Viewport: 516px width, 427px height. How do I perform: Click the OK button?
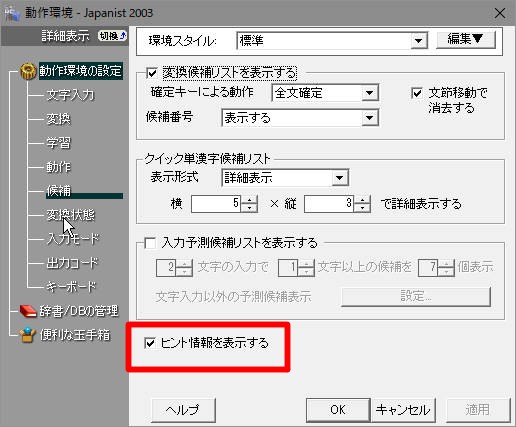(338, 410)
